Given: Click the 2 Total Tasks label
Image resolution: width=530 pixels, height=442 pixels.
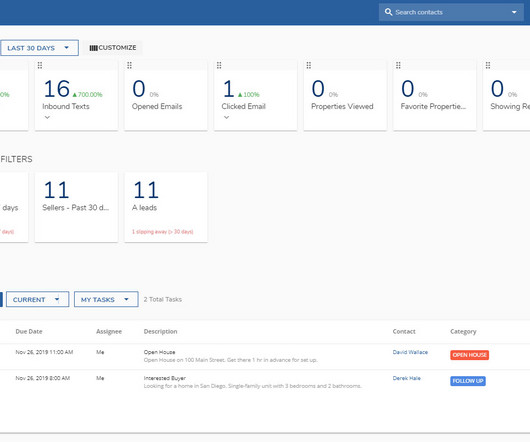Looking at the screenshot, I should coord(163,299).
